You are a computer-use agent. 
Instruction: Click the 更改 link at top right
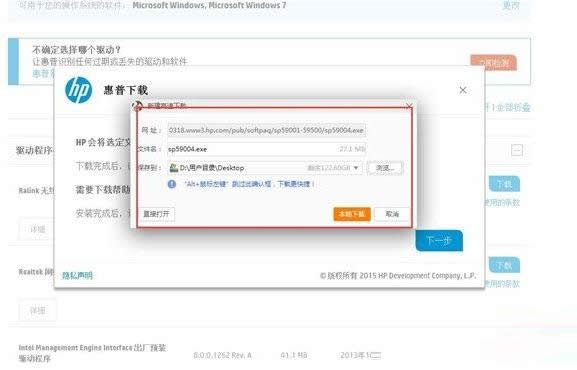(x=511, y=5)
